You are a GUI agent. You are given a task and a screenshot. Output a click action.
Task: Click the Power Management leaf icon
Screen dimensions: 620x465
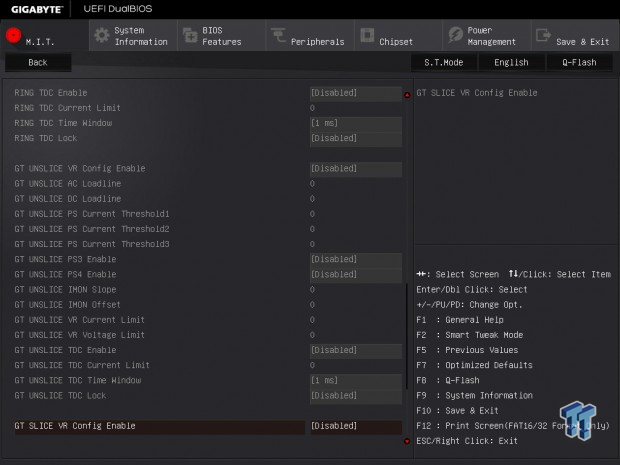(x=456, y=35)
